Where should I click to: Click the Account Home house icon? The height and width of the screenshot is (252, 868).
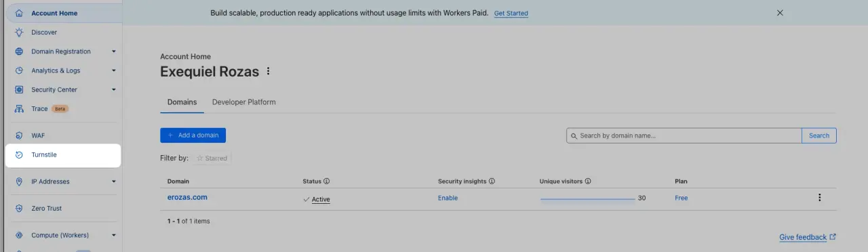[19, 13]
